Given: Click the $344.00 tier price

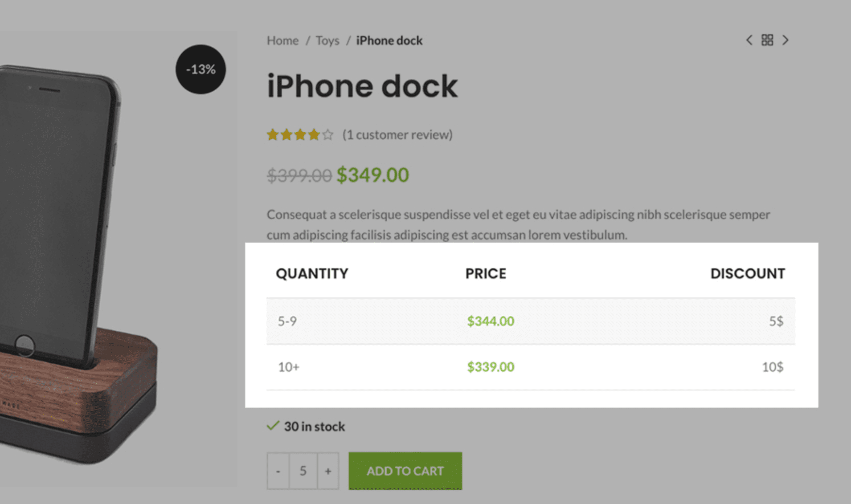Looking at the screenshot, I should pyautogui.click(x=491, y=321).
